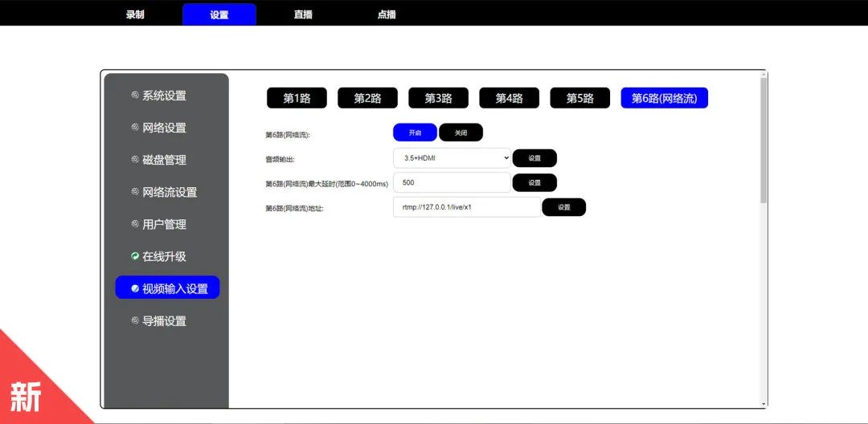Switch to 第5路 channel

[580, 98]
